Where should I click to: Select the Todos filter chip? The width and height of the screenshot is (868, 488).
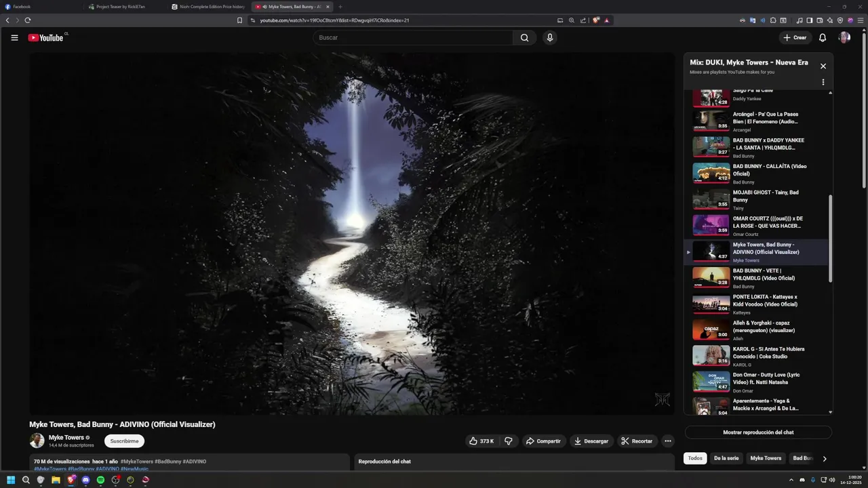click(695, 458)
